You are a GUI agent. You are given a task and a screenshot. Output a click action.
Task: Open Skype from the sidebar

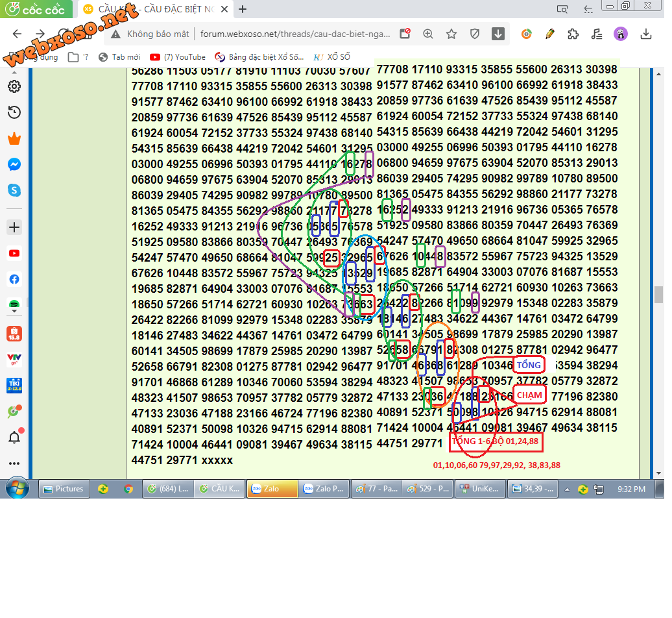[14, 190]
